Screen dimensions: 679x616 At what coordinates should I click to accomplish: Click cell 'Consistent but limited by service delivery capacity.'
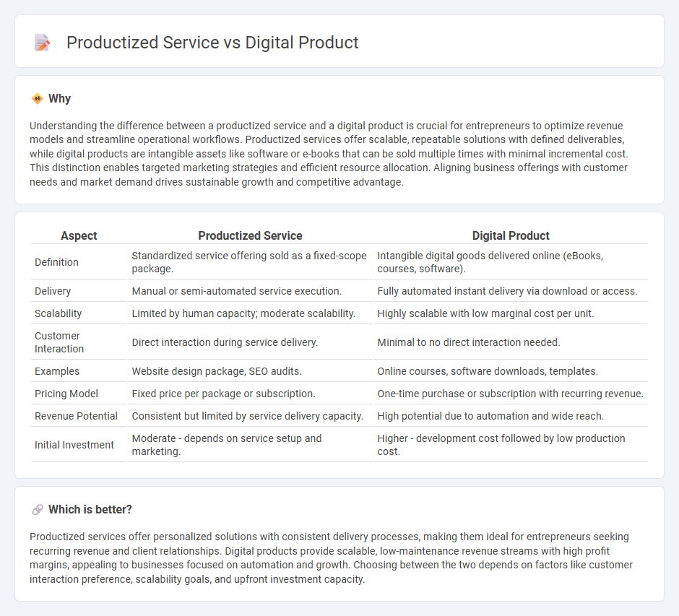pyautogui.click(x=250, y=416)
